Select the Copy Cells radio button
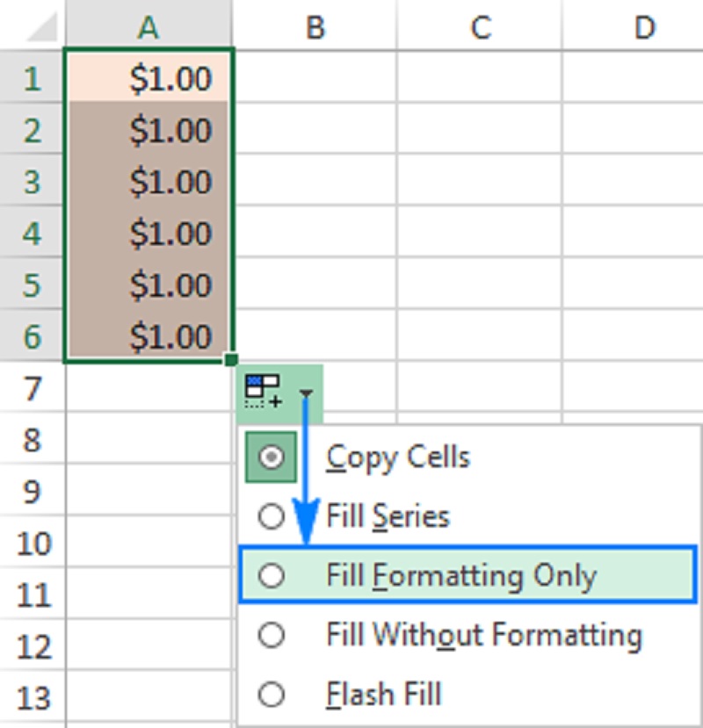The width and height of the screenshot is (703, 728). (272, 457)
